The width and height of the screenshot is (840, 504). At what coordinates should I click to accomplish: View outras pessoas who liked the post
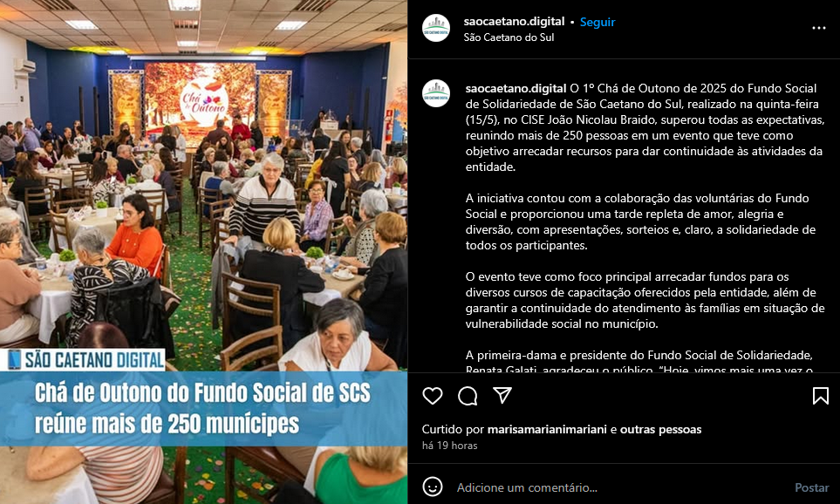pyautogui.click(x=660, y=429)
